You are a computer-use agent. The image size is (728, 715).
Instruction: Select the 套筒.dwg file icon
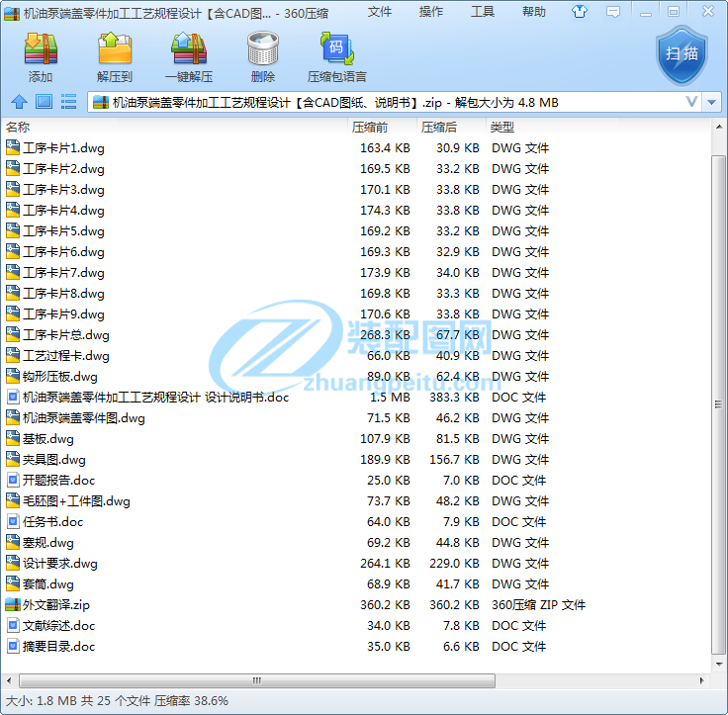click(13, 583)
